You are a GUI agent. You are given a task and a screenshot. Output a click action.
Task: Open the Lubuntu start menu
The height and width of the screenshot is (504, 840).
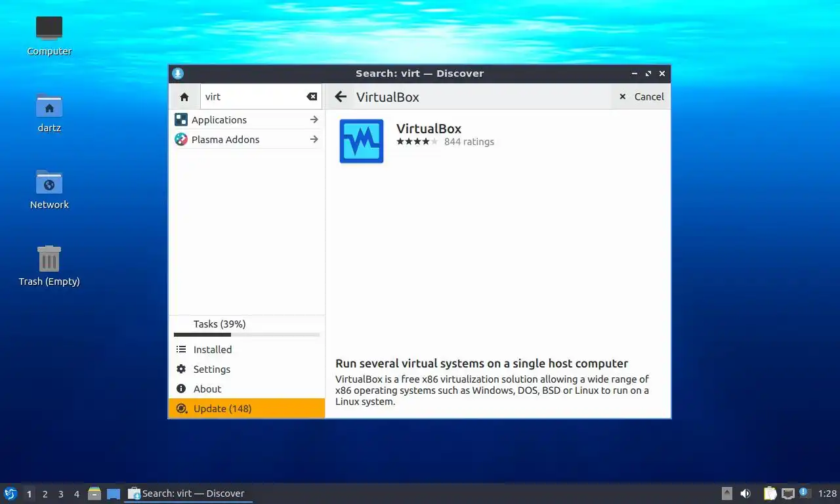click(10, 493)
